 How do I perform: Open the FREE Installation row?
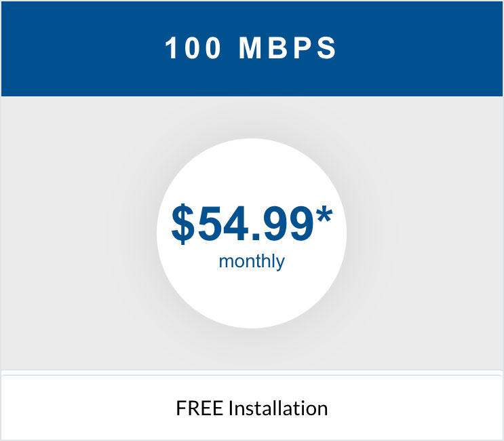pyautogui.click(x=252, y=408)
